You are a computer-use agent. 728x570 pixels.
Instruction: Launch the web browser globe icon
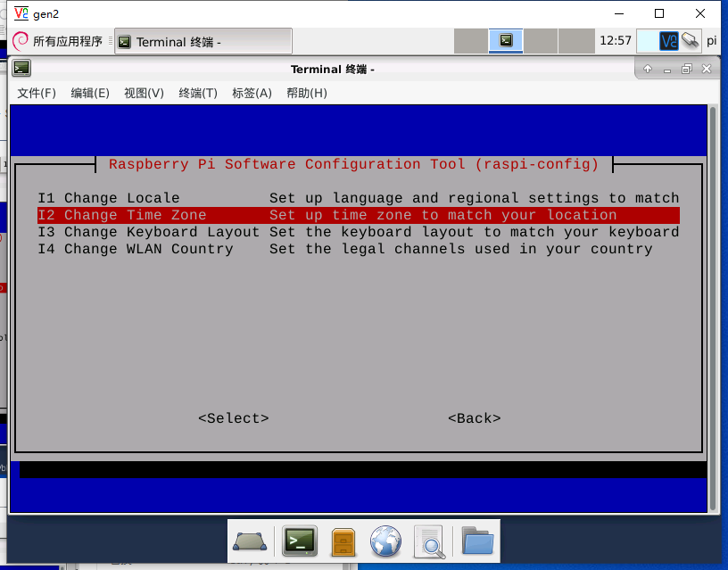pyautogui.click(x=385, y=541)
